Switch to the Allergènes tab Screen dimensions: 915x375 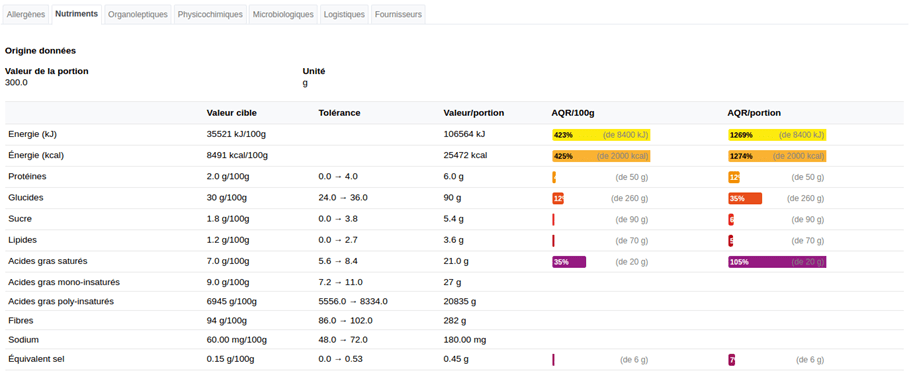click(26, 15)
